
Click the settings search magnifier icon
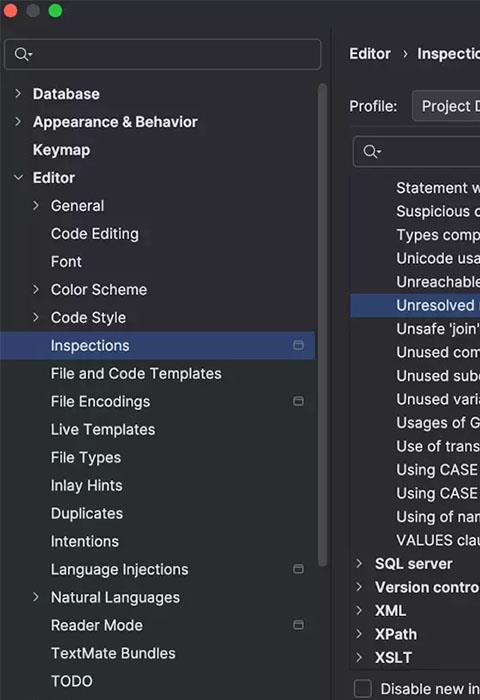point(22,54)
